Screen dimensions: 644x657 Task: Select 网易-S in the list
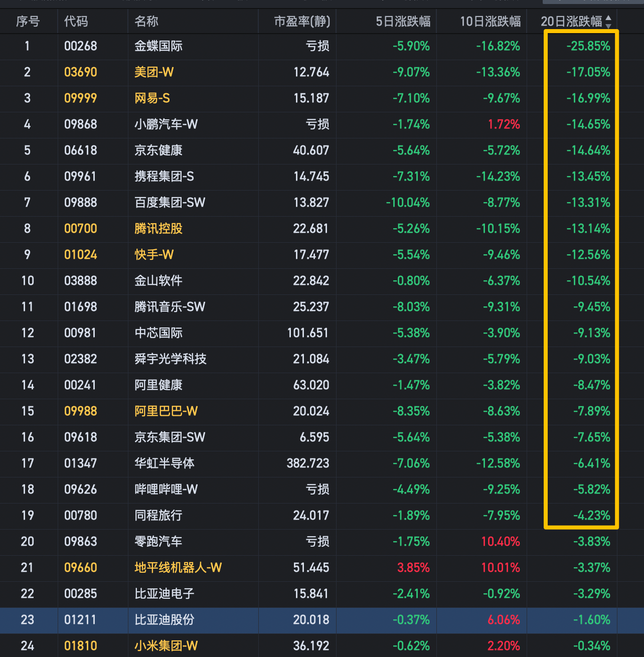coord(152,98)
